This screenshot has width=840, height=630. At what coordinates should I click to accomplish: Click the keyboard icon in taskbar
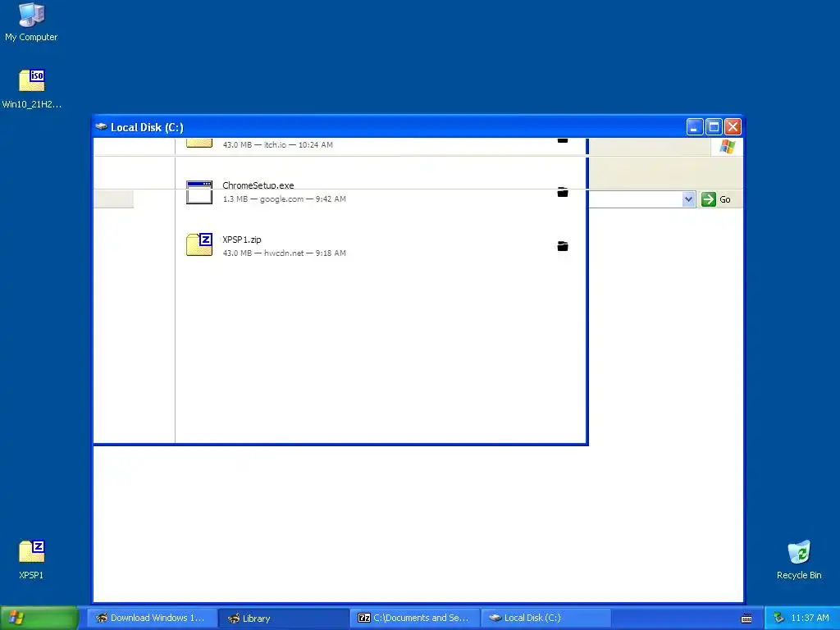[x=746, y=619]
